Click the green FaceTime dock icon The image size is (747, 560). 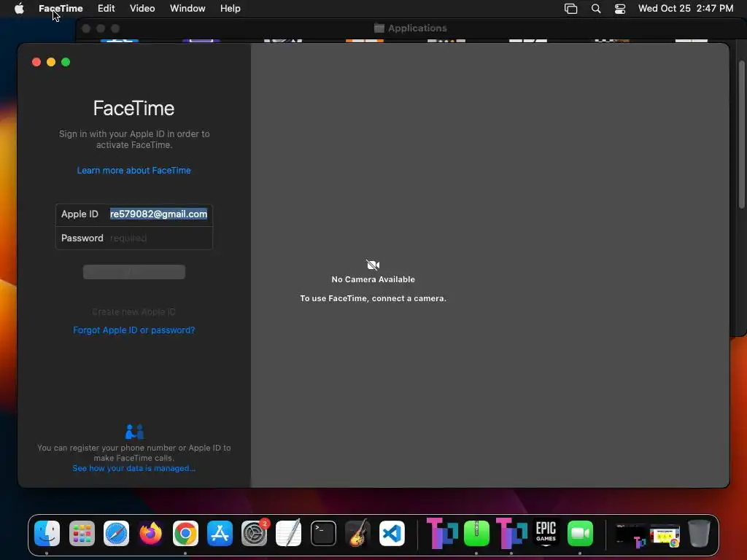tap(580, 533)
